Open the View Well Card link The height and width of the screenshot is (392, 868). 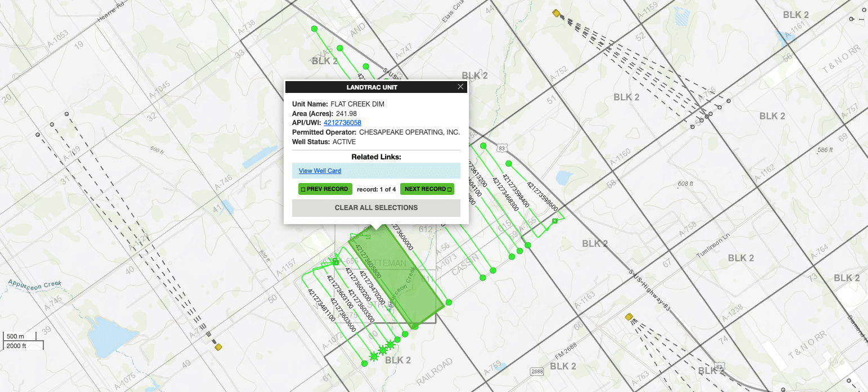pyautogui.click(x=320, y=171)
